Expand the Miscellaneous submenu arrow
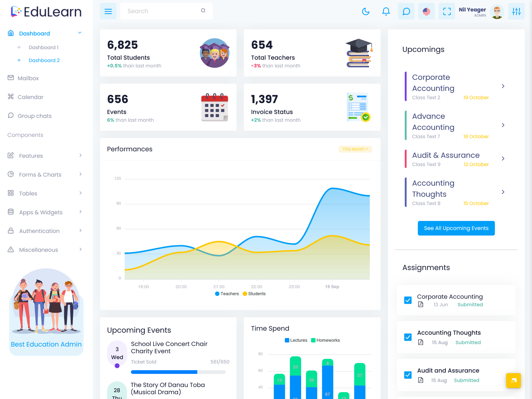This screenshot has width=532, height=399. click(x=81, y=249)
